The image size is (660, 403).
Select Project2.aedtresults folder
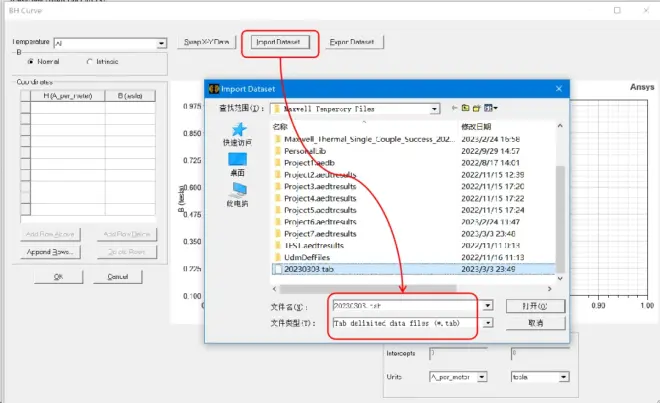click(320, 175)
